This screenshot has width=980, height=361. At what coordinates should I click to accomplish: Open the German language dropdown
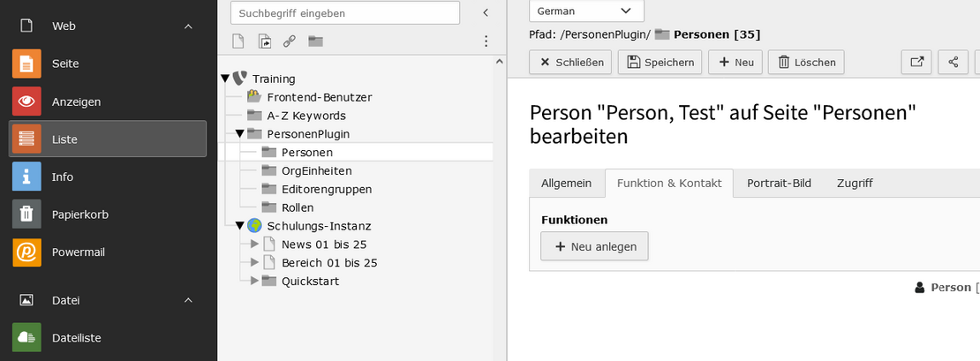point(586,11)
